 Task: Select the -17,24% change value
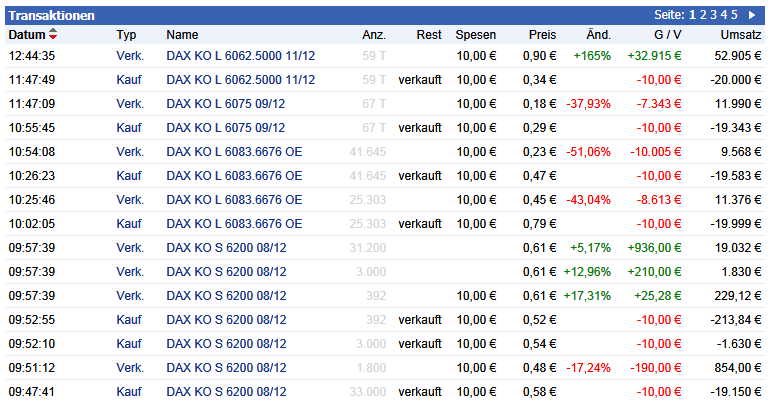pyautogui.click(x=588, y=367)
